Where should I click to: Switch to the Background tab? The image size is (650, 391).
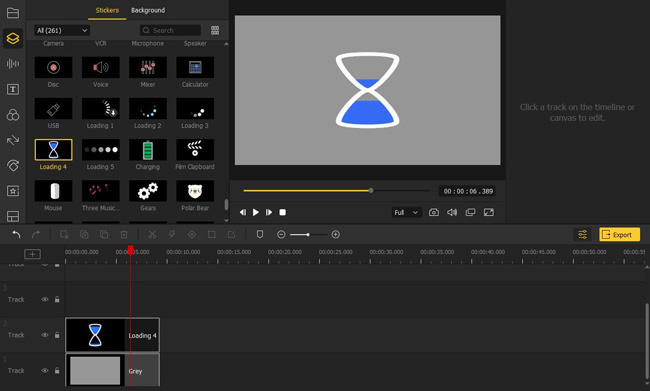tap(148, 10)
